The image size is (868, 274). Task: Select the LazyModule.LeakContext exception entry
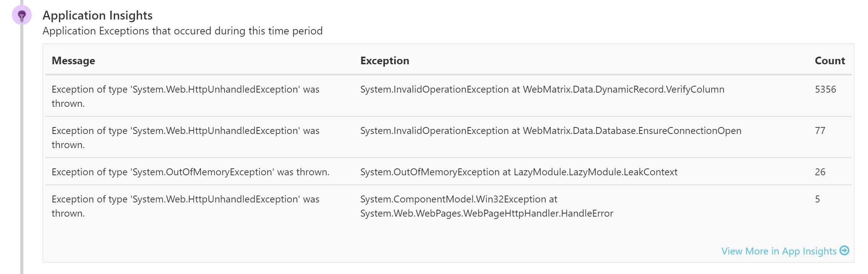(518, 172)
